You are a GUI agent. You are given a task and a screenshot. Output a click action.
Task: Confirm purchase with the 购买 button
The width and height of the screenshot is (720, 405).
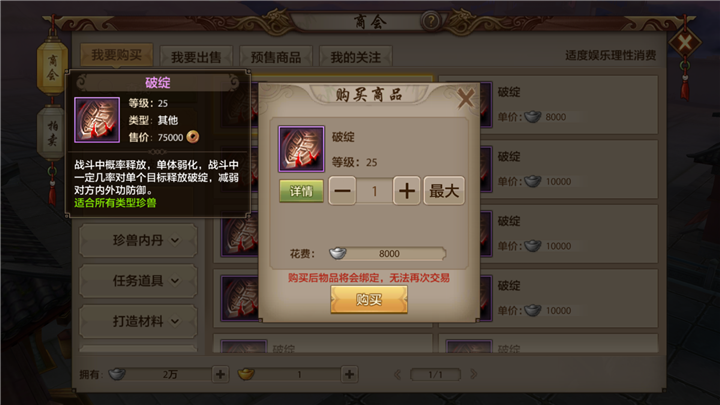tap(369, 300)
